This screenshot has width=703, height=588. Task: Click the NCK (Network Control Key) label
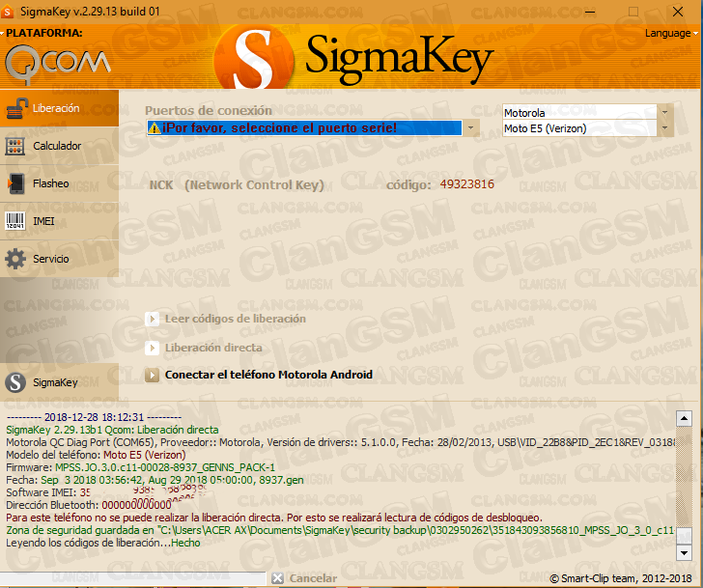click(x=237, y=185)
